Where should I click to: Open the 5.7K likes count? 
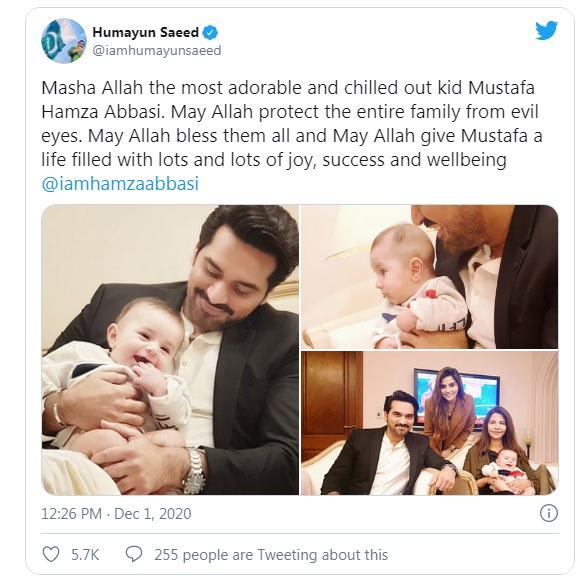[85, 555]
